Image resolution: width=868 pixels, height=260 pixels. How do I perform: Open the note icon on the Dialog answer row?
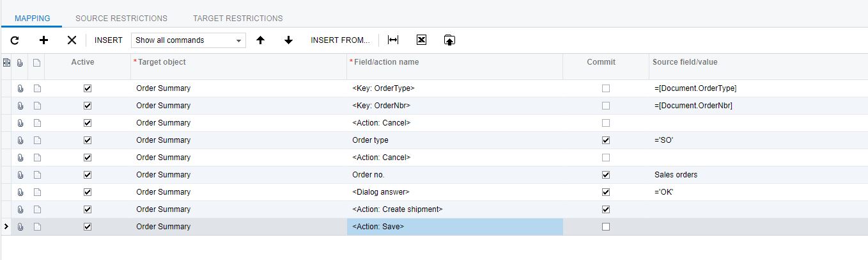pyautogui.click(x=37, y=192)
